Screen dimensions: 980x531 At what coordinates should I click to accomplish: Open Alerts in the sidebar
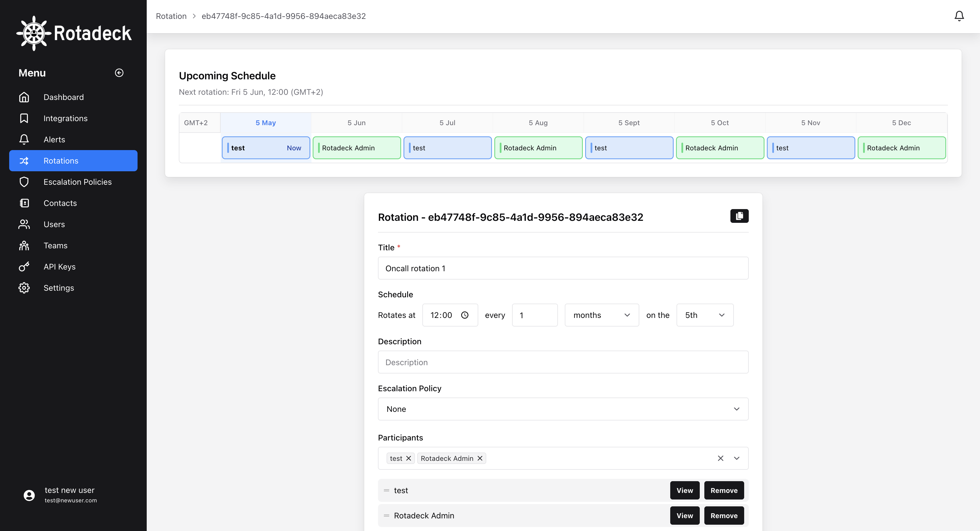(x=73, y=139)
